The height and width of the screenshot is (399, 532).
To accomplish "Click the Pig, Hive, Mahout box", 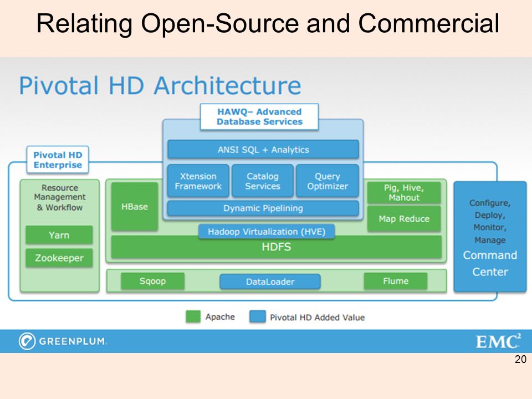I will coord(404,193).
